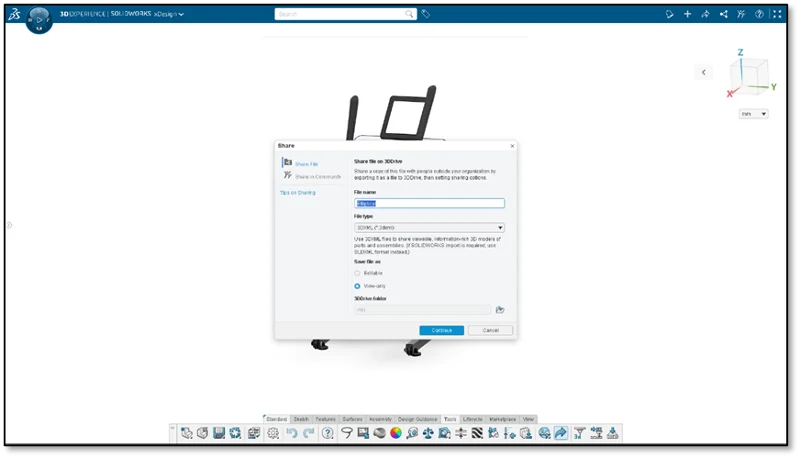800x458 pixels.
Task: Click the 3DEXPERIENCE compass icon
Action: tap(39, 19)
